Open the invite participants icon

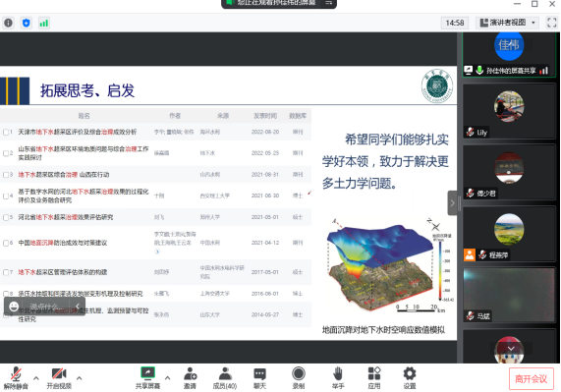click(x=190, y=373)
